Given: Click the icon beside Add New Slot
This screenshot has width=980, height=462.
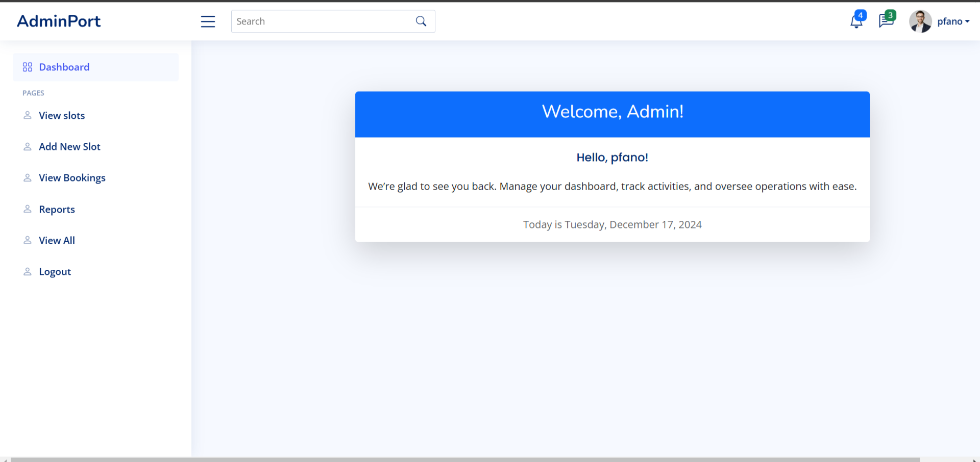Looking at the screenshot, I should coord(28,147).
